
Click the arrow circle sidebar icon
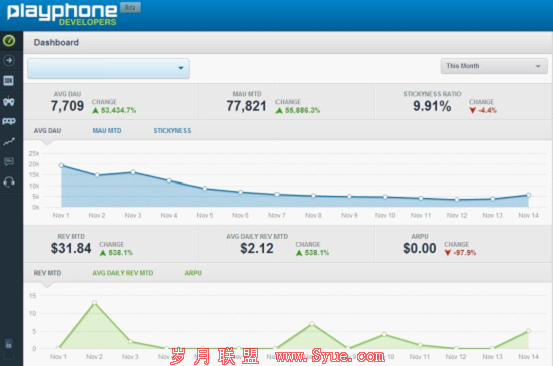coord(9,61)
